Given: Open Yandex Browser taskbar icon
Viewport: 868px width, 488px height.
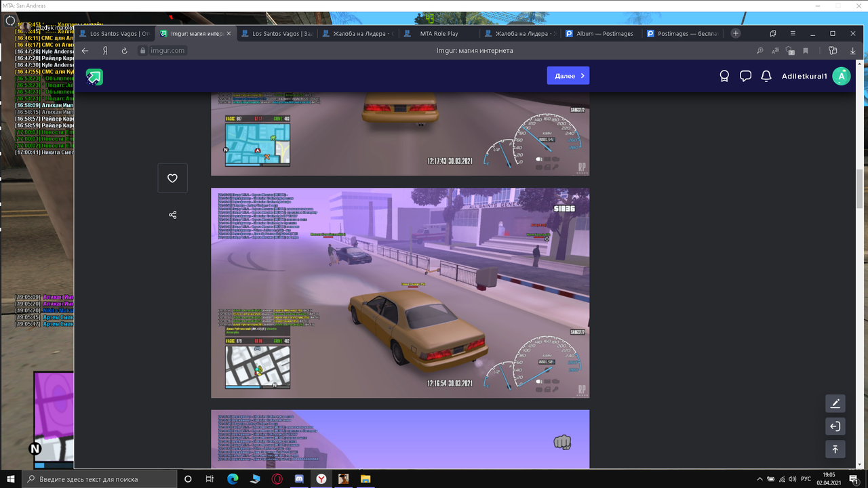Looking at the screenshot, I should (x=321, y=479).
